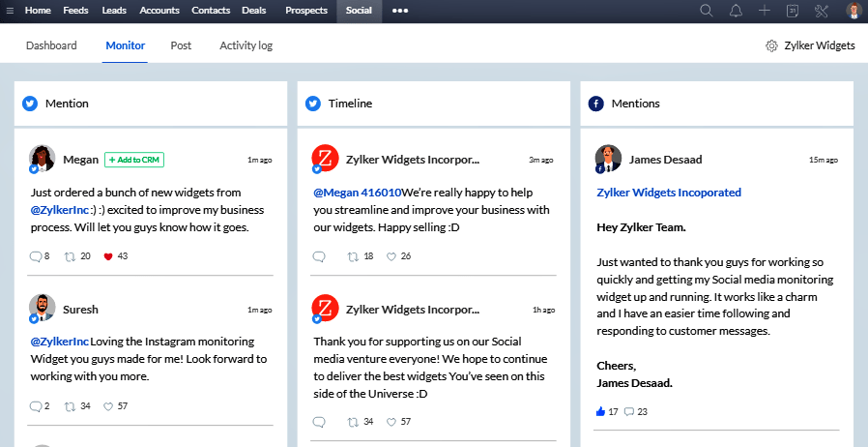Screen dimensions: 868x447
Task: Click the Twitter icon of the Timeline column
Action: tap(313, 104)
